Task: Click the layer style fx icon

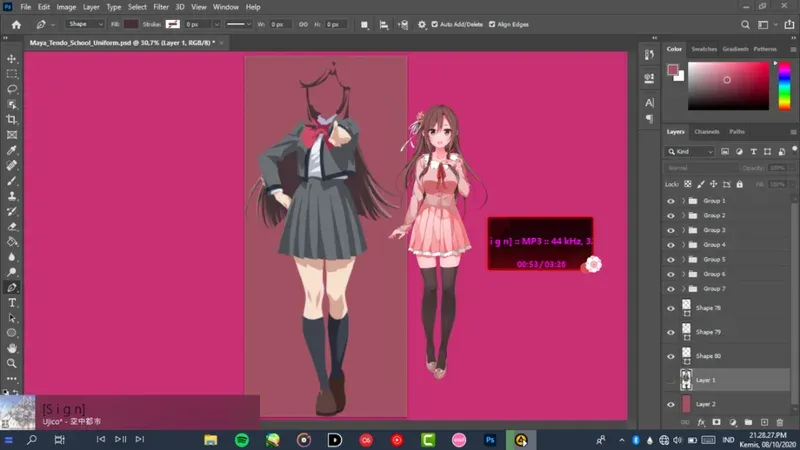Action: 701,422
